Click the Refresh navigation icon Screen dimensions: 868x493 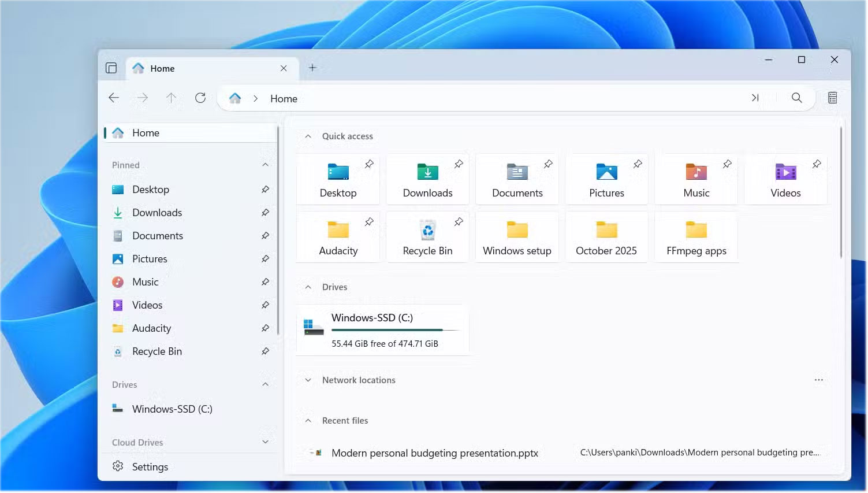200,98
